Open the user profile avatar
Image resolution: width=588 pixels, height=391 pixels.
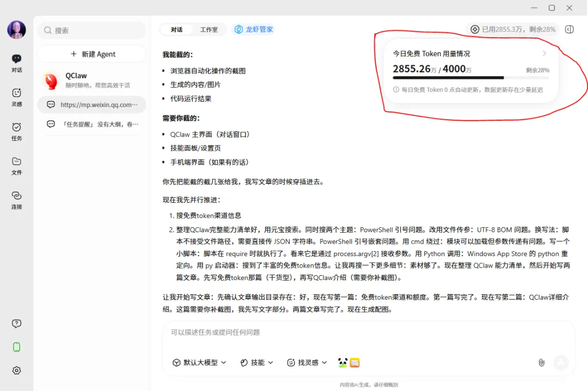pos(16,29)
